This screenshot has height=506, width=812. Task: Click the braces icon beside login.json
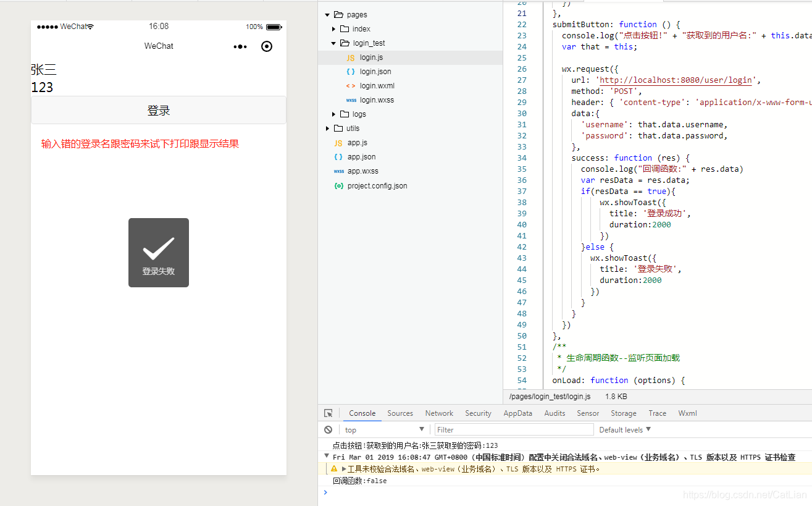[x=351, y=72]
